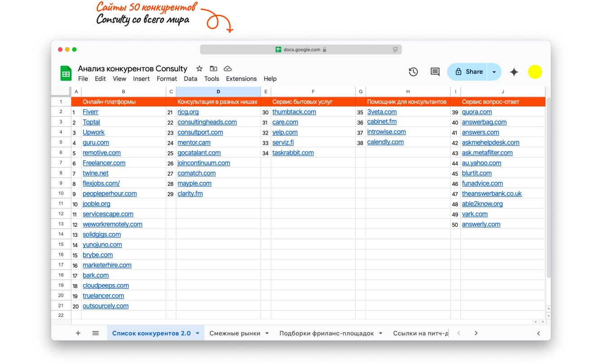
Task: Visit the 3veta.com link
Action: click(x=382, y=112)
